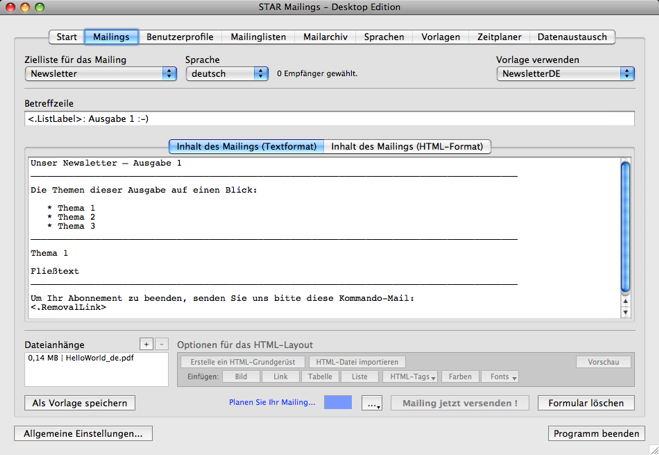
Task: Select the HelloWorld_de.pdf attachment
Action: tap(81, 358)
